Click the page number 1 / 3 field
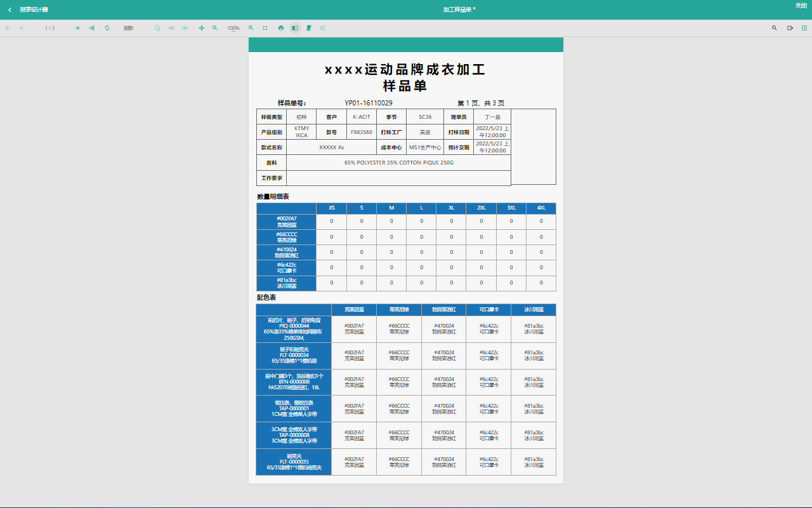The width and height of the screenshot is (812, 508). click(x=49, y=28)
